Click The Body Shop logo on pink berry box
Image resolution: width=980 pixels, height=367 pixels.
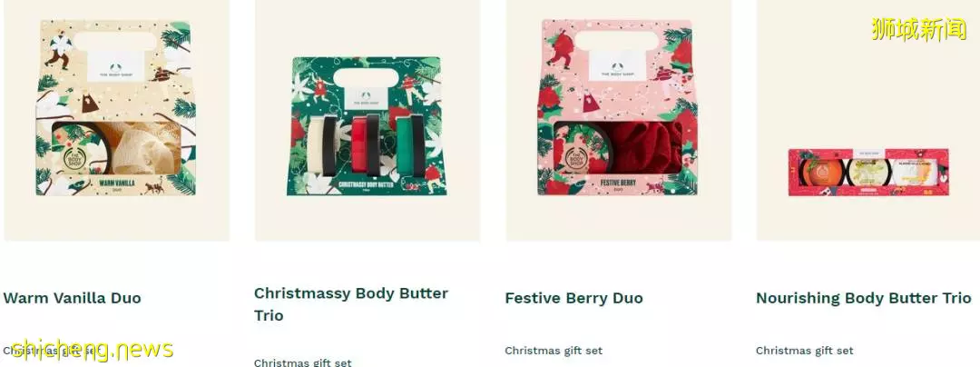pyautogui.click(x=618, y=67)
